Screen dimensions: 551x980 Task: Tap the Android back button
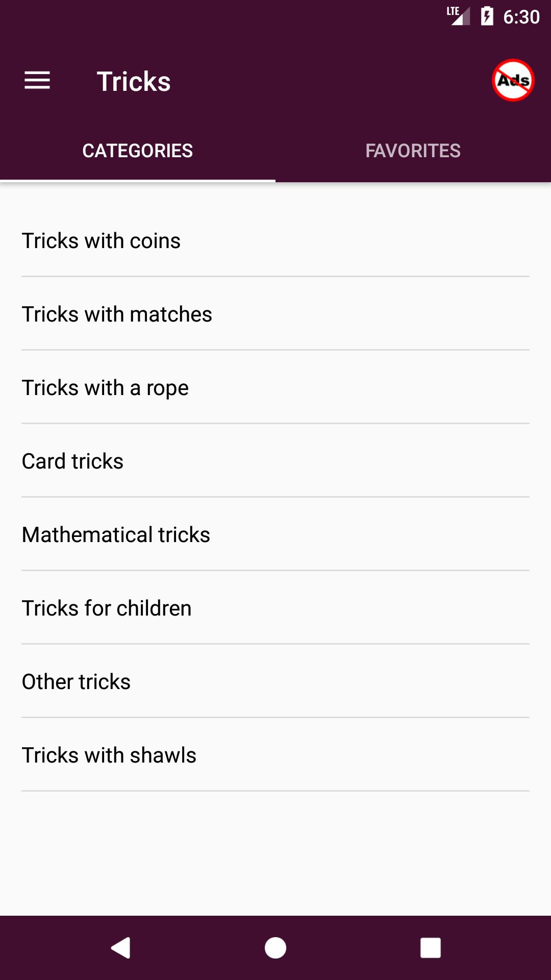[x=121, y=948]
